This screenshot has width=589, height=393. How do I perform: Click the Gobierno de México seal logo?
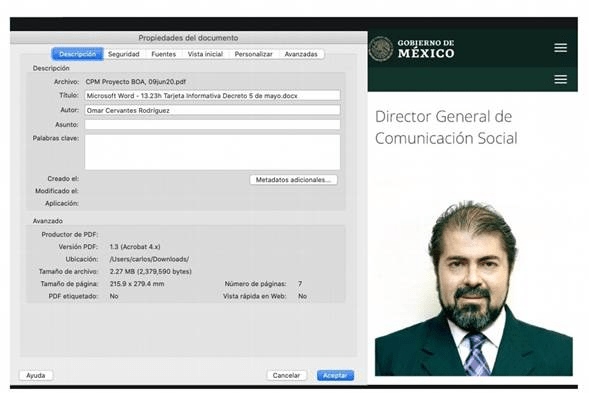coord(381,49)
